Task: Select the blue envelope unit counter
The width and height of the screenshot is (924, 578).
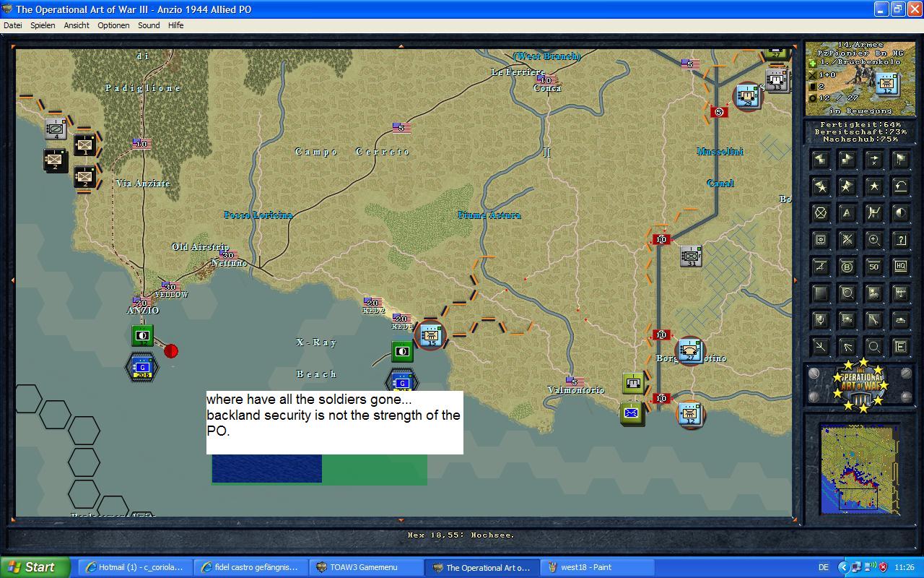Action: (632, 415)
